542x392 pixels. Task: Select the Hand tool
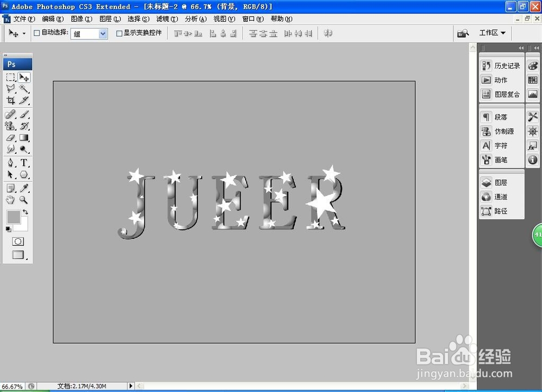pos(10,200)
